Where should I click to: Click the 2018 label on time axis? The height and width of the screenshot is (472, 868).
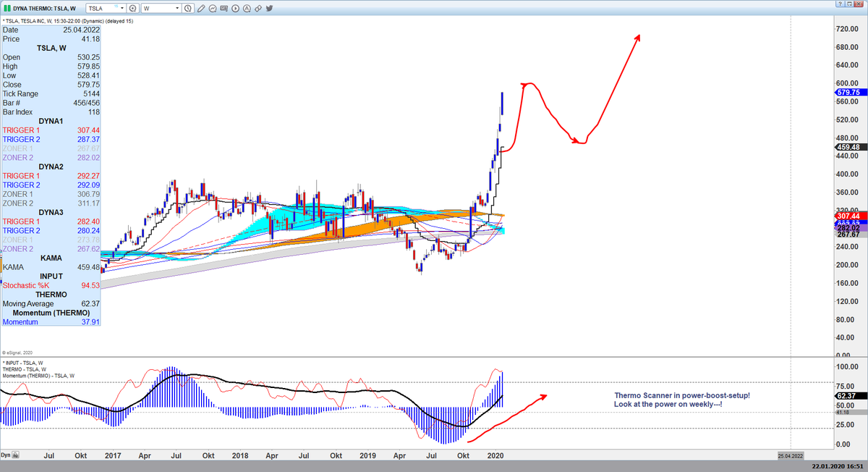(240, 455)
